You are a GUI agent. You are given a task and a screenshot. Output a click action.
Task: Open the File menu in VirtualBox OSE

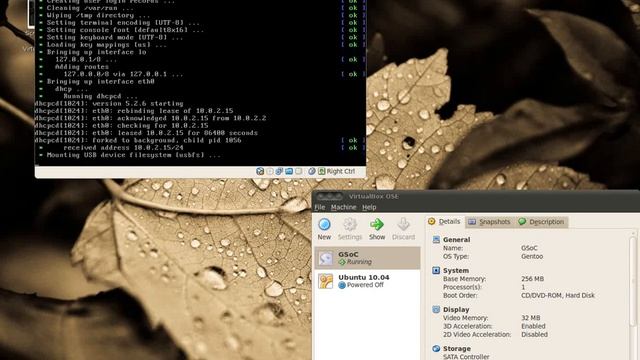tap(320, 207)
